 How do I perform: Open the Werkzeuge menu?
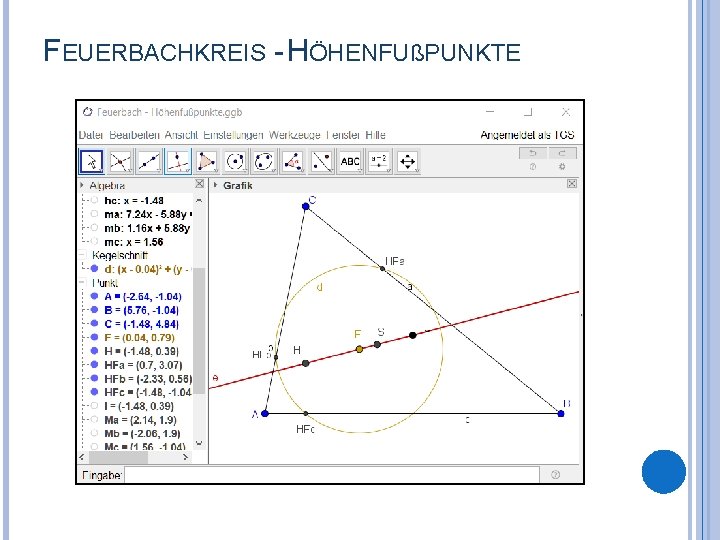(294, 135)
